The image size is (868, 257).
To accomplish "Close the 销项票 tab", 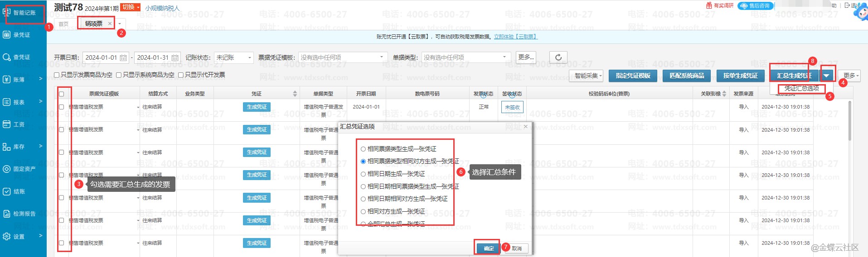I will 110,24.
